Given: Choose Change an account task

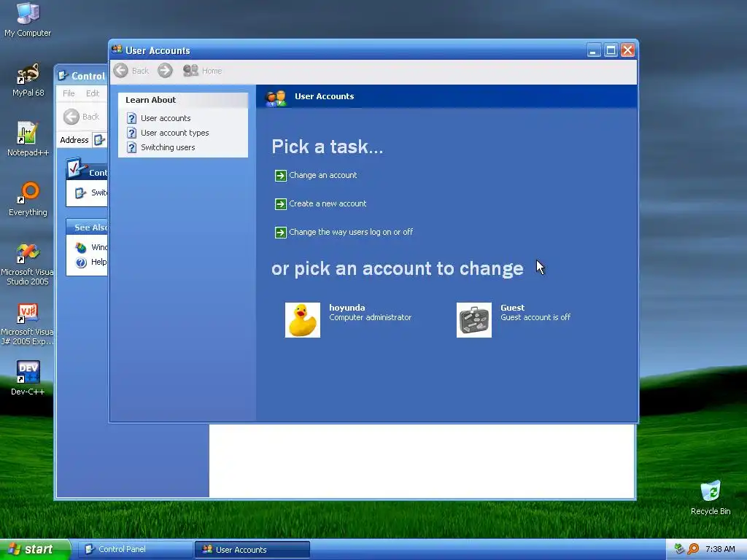Looking at the screenshot, I should [x=323, y=175].
